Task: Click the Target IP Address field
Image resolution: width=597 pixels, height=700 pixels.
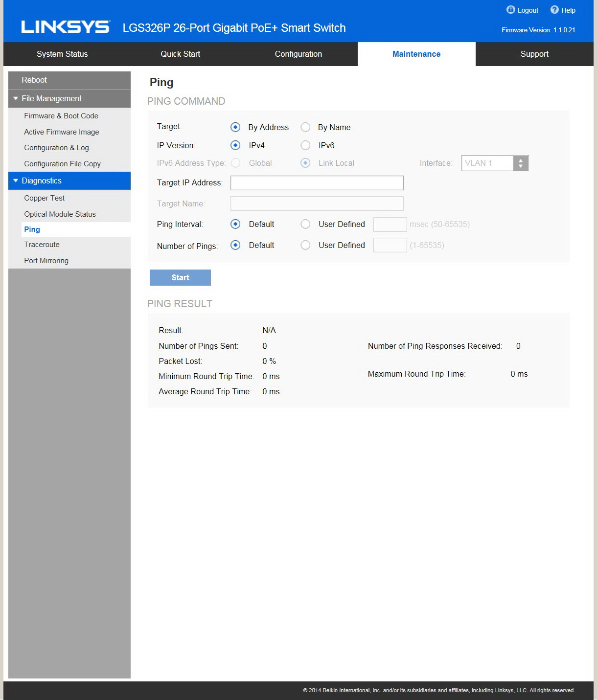Action: pyautogui.click(x=317, y=182)
